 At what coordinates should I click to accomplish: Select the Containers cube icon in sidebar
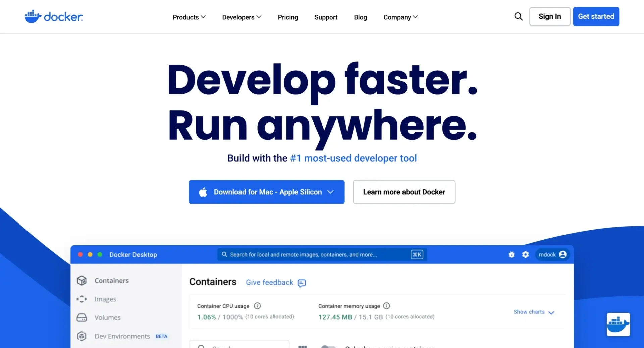pos(82,281)
